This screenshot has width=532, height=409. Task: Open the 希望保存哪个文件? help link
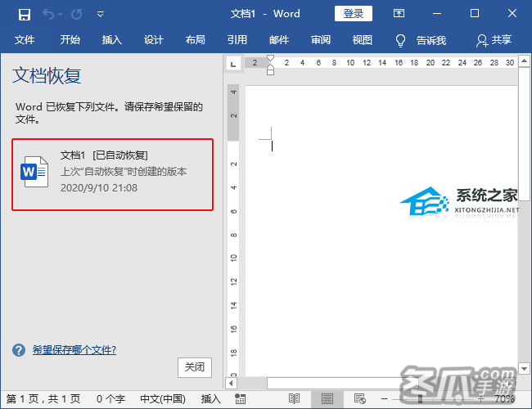coord(74,350)
